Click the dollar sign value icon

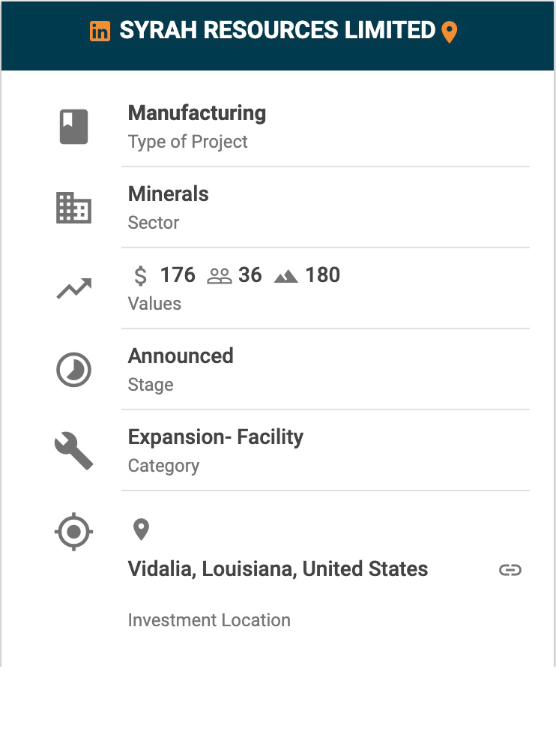tap(140, 276)
